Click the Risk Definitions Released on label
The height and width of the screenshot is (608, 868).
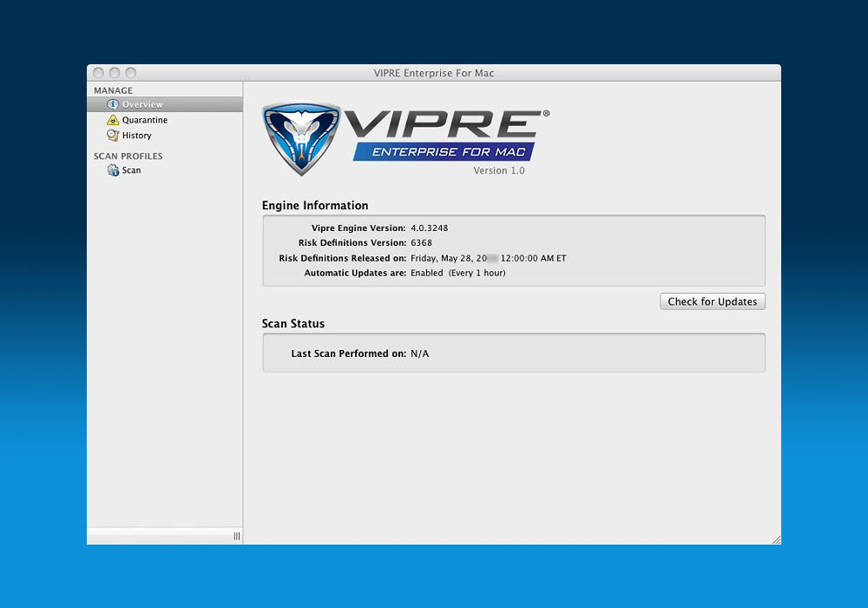pyautogui.click(x=343, y=258)
